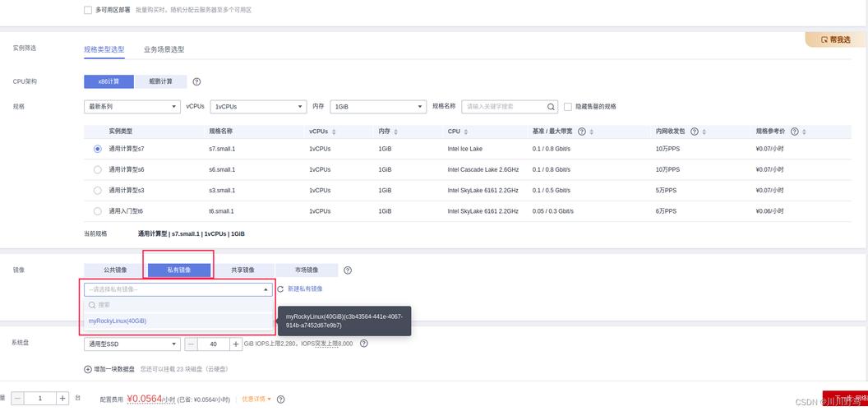Screen dimensions: 868x411
Task: Focus the quantity field showing 1
Action: tap(40, 399)
